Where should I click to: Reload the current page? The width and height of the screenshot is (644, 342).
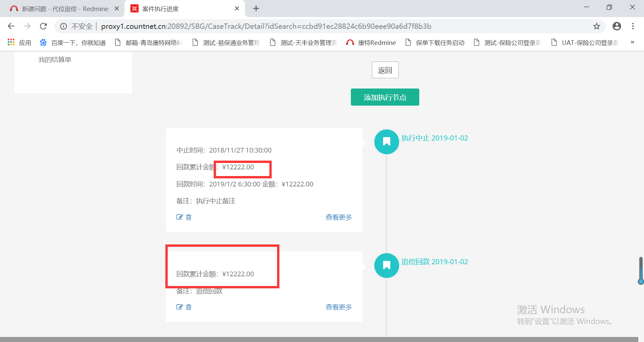click(43, 26)
